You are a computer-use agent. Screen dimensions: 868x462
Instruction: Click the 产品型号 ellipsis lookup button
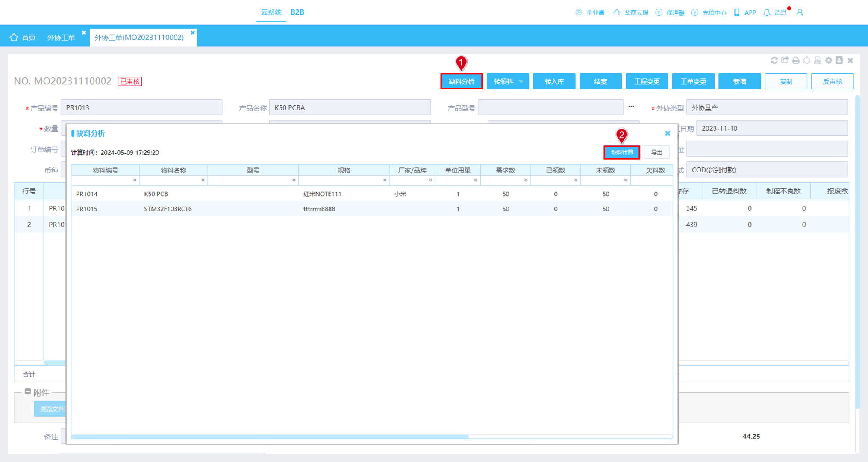tap(631, 107)
